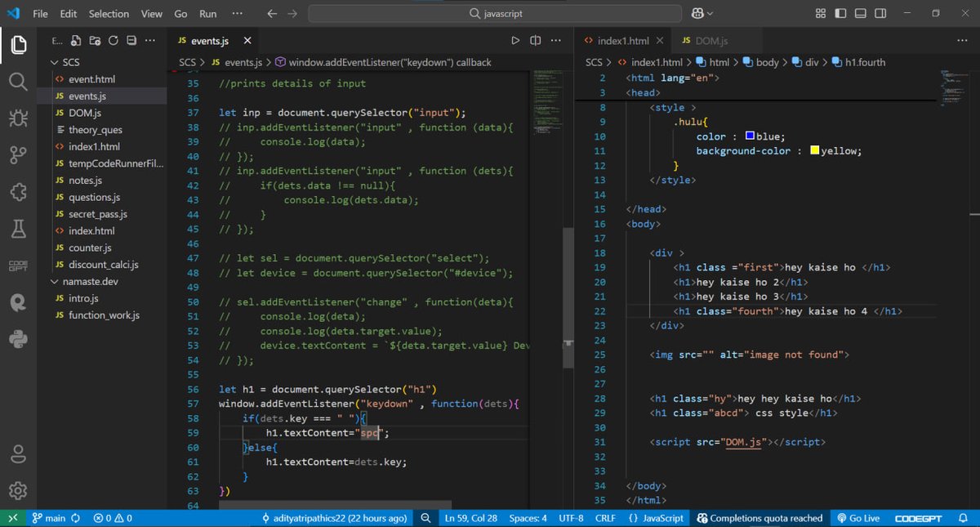The height and width of the screenshot is (527, 980).
Task: Click git blame adityatripathics22 entry
Action: 334,518
